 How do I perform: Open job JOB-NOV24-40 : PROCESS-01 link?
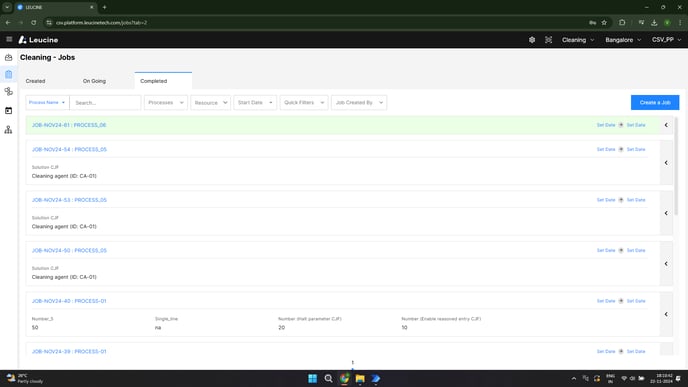[69, 301]
